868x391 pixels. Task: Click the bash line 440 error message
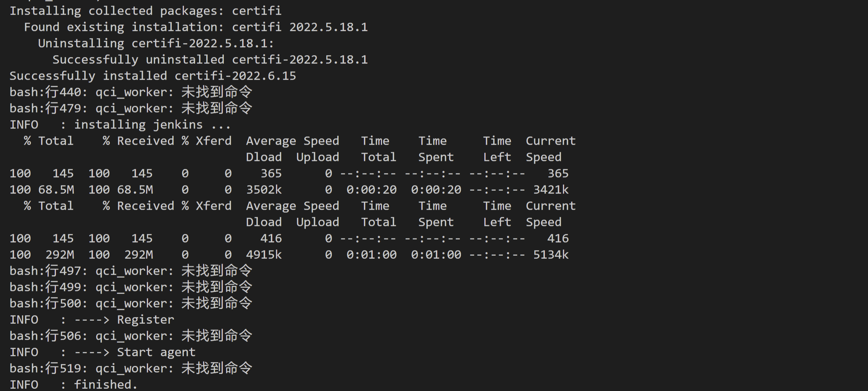point(131,92)
